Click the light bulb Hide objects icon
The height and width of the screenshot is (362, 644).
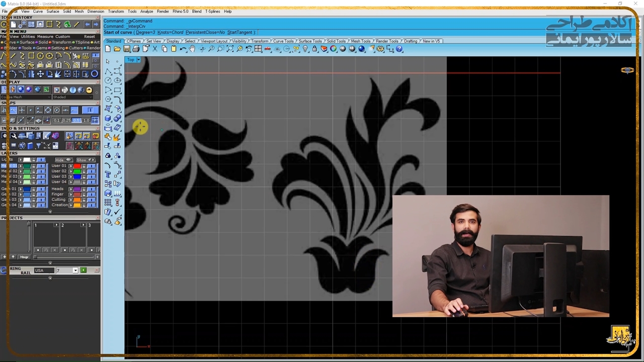click(305, 49)
